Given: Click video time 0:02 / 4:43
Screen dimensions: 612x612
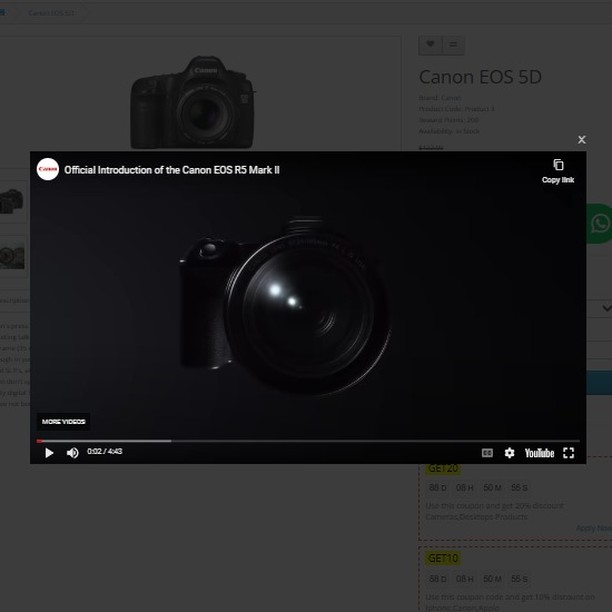Looking at the screenshot, I should coord(105,451).
